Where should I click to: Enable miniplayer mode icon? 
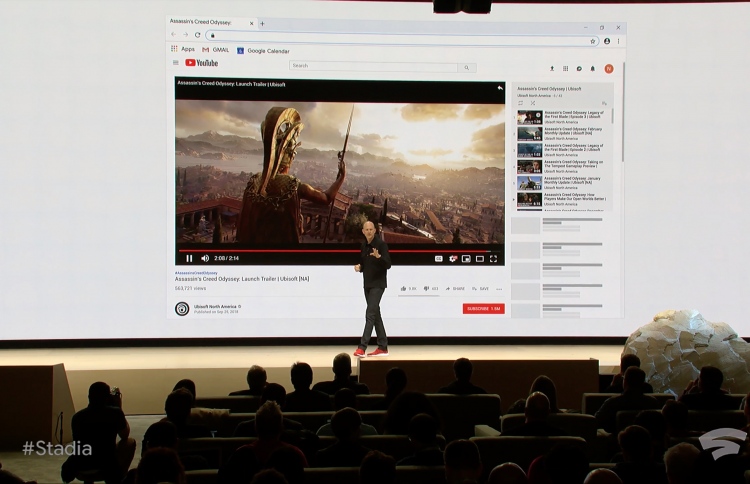(x=466, y=259)
